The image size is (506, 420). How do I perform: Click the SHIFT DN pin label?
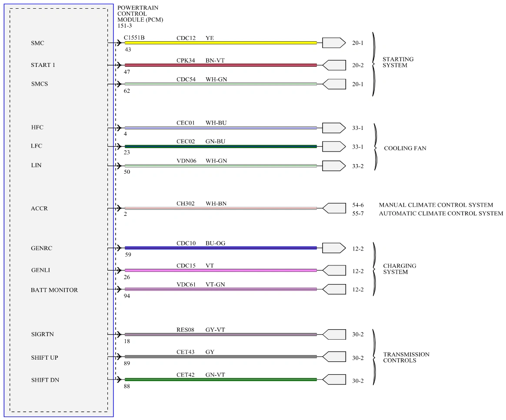click(x=45, y=380)
